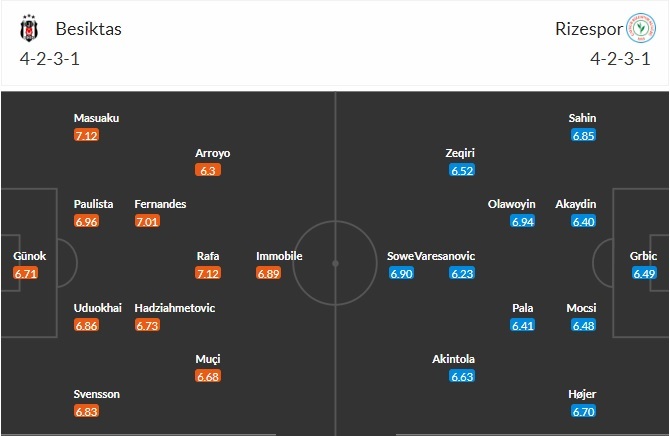670x436 pixels.
Task: Click Zeqiri's 6.52 rating badge
Action: (x=462, y=170)
